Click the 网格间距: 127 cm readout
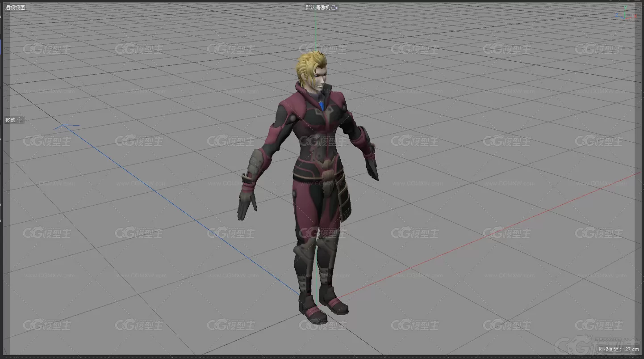644x359 pixels. (x=619, y=349)
